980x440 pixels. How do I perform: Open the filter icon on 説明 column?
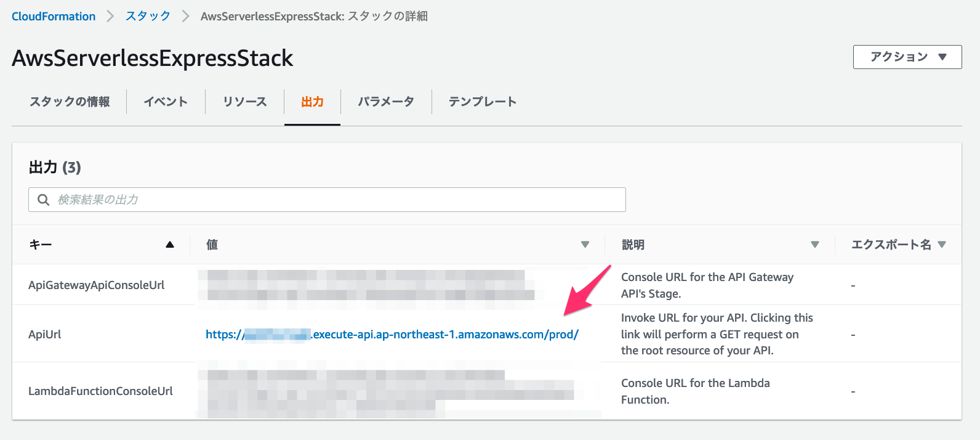click(815, 244)
